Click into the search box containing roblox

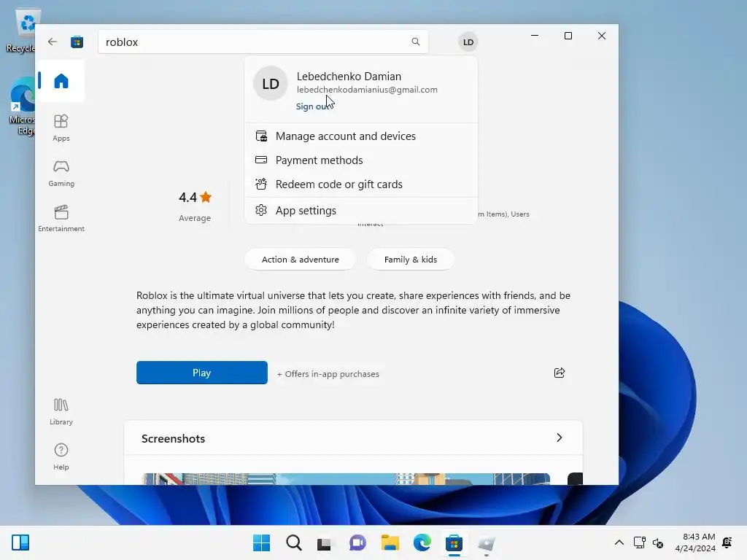(x=263, y=42)
